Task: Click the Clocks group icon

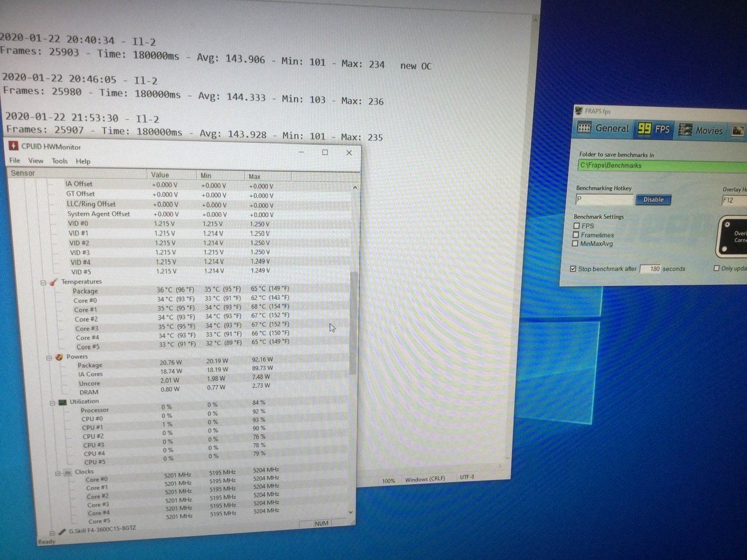Action: tap(68, 472)
